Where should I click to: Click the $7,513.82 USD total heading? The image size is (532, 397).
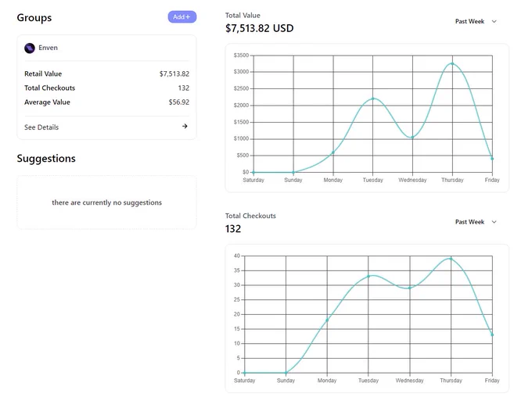tap(260, 28)
